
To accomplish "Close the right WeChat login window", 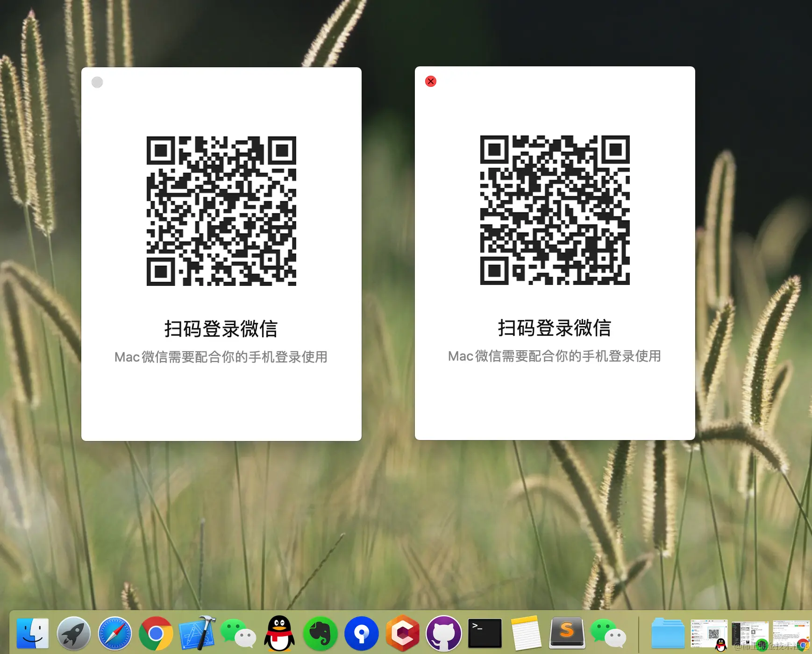I will coord(431,81).
